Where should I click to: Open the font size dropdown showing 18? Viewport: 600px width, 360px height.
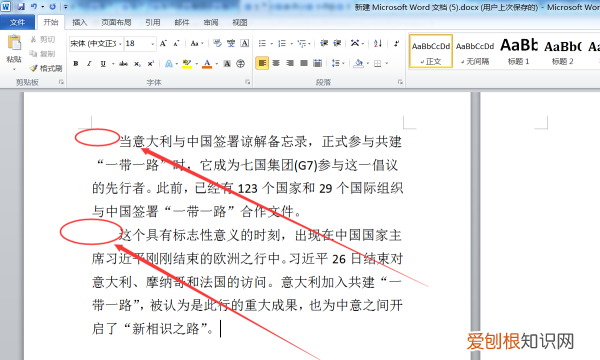pos(152,44)
